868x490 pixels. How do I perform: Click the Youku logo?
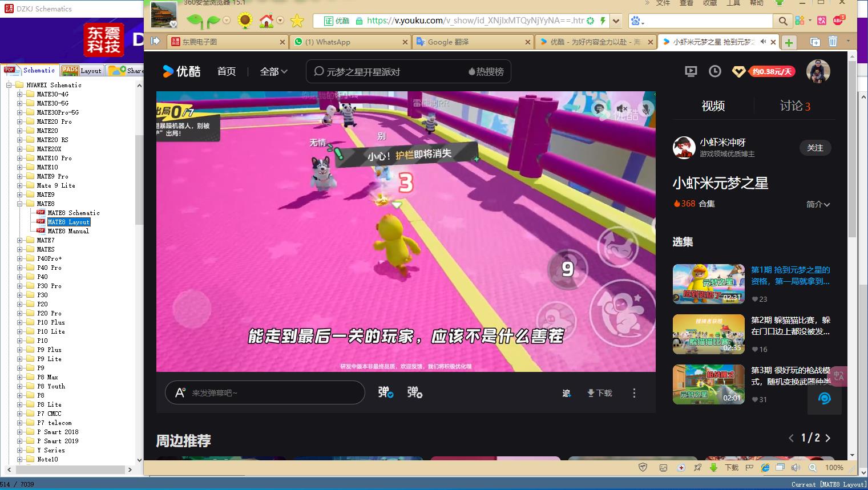[181, 71]
